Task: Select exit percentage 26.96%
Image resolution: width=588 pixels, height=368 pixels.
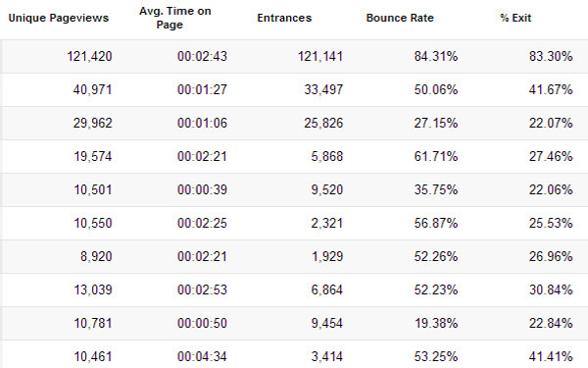Action: point(551,257)
